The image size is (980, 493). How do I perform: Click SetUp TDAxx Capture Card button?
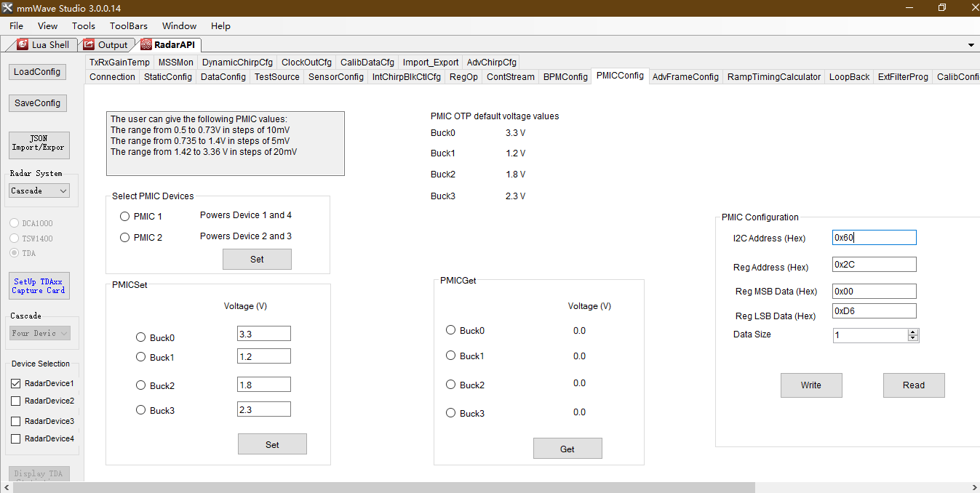tap(39, 286)
